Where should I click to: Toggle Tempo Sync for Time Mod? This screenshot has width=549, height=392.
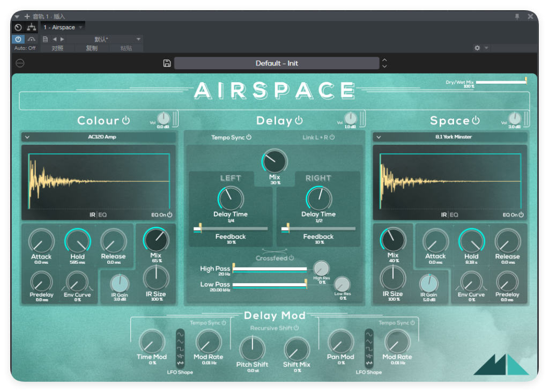(x=224, y=322)
